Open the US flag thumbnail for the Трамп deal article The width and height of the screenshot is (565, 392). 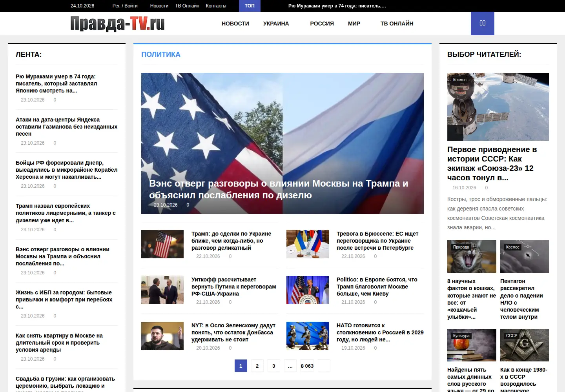[x=162, y=244]
